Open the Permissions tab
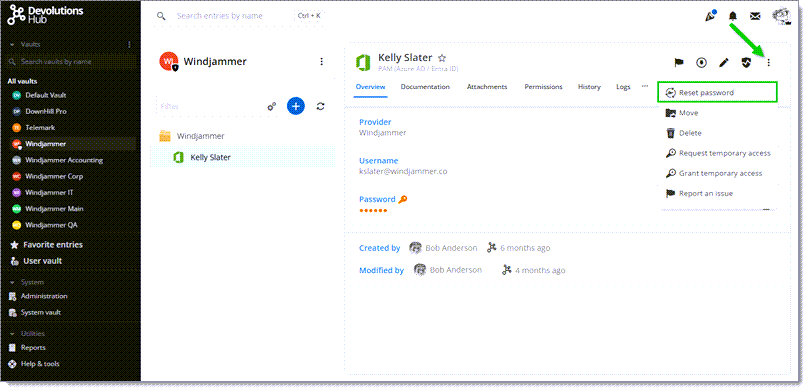The height and width of the screenshot is (392, 809). 543,87
